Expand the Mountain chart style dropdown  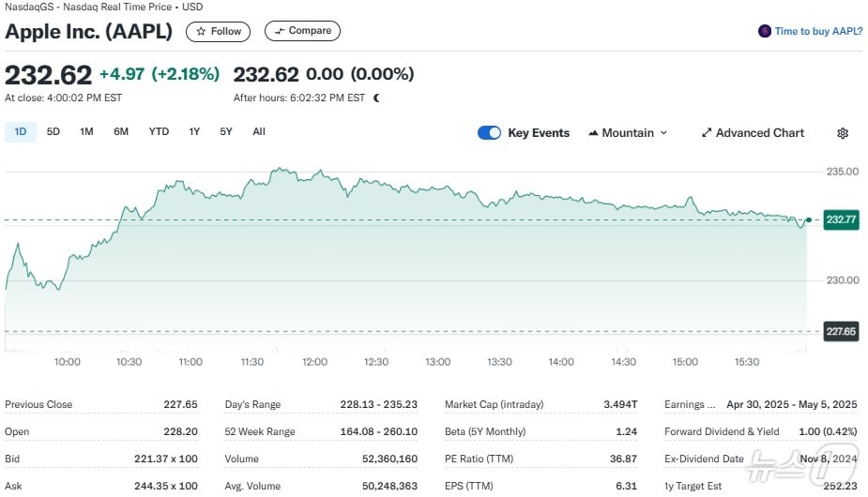click(663, 133)
